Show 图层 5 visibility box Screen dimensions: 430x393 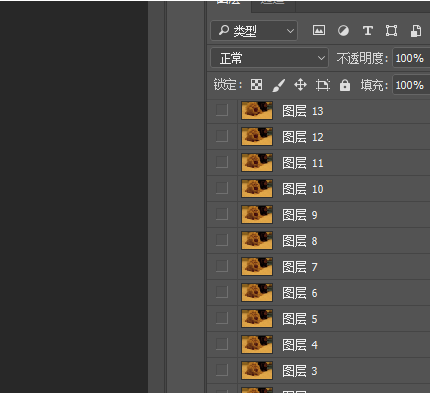coord(222,318)
